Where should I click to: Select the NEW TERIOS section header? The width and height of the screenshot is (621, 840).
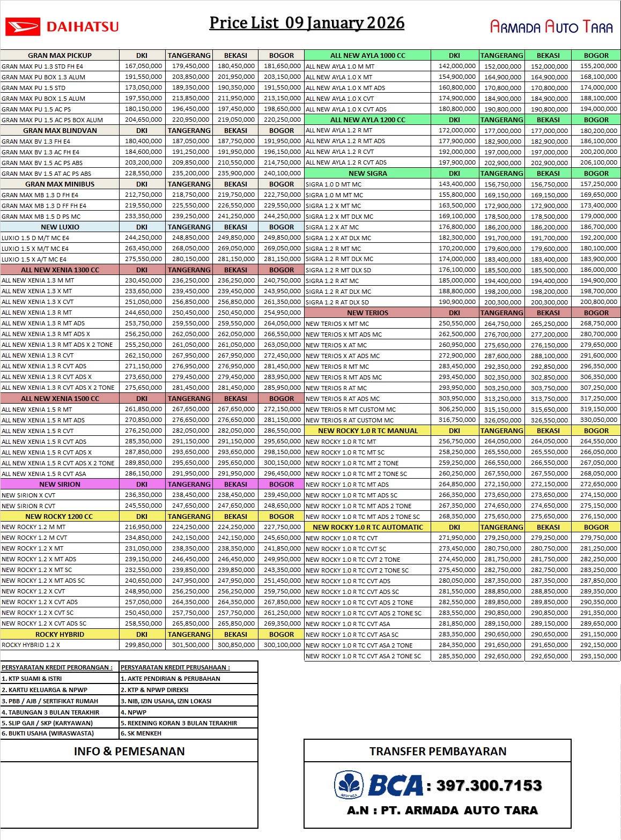coord(367,313)
